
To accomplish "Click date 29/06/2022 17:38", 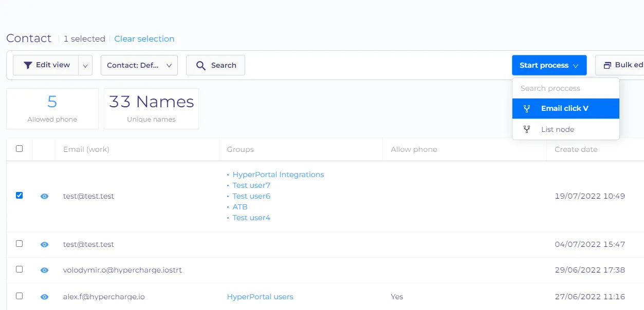I will 590,270.
